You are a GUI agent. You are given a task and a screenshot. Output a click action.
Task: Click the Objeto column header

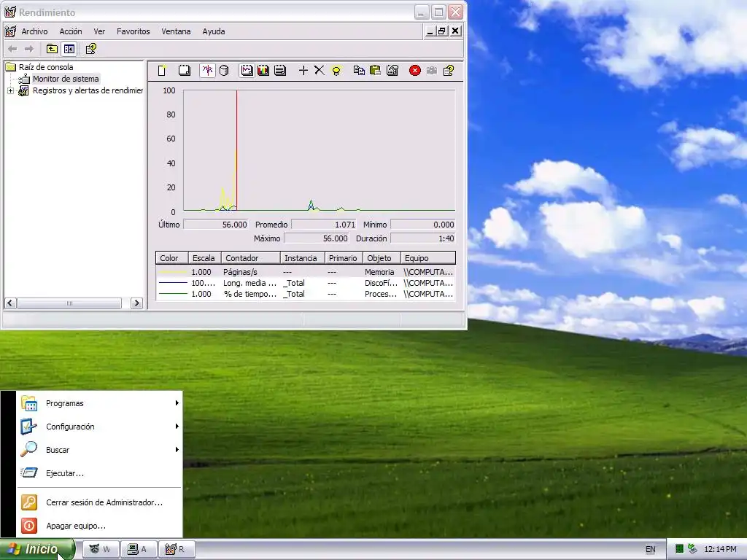(x=382, y=258)
